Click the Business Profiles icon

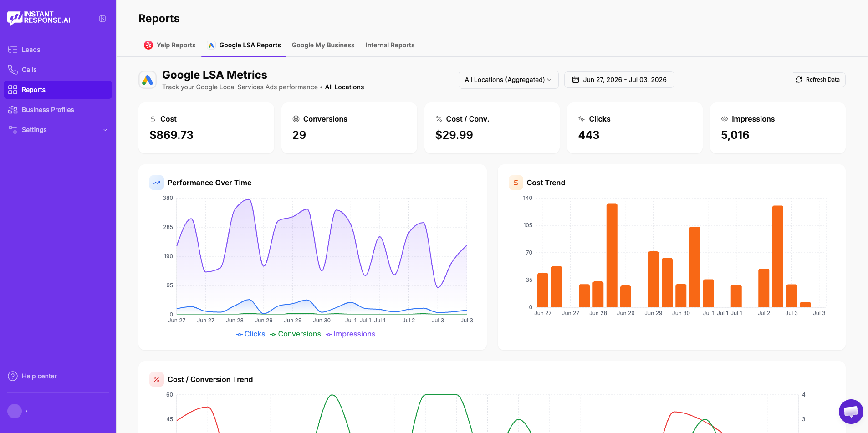point(13,110)
